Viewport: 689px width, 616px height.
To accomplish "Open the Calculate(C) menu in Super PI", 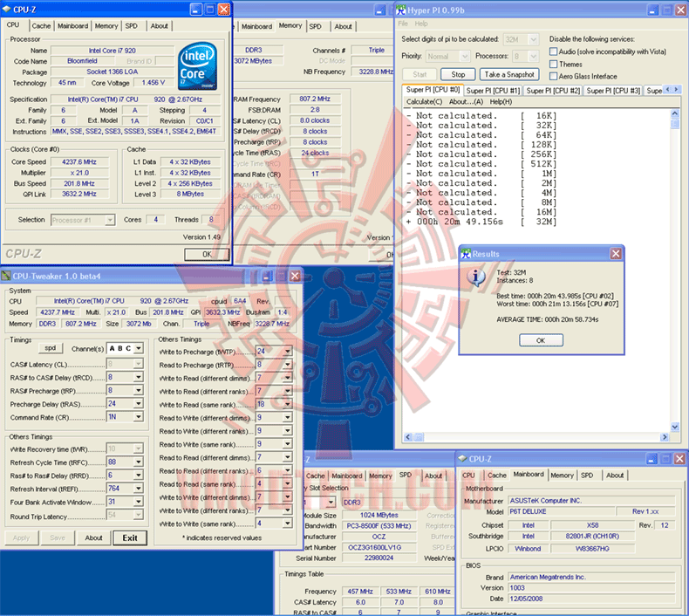I will tap(424, 102).
